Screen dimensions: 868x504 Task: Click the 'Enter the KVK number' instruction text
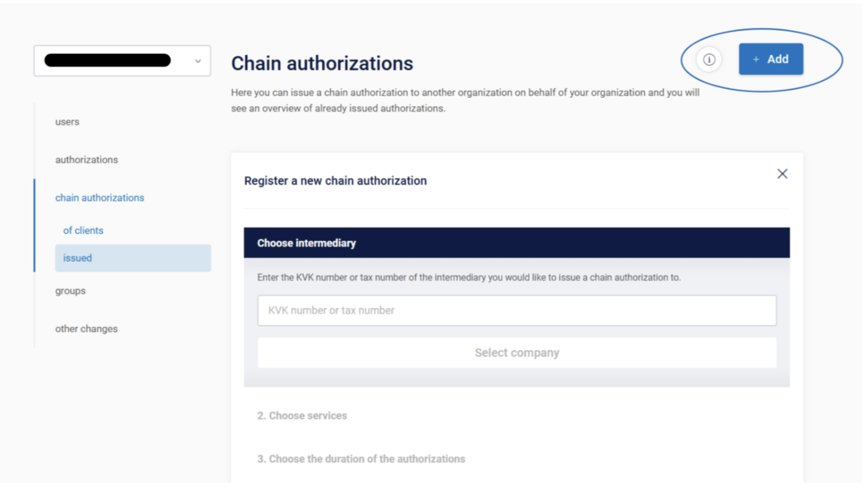click(469, 278)
